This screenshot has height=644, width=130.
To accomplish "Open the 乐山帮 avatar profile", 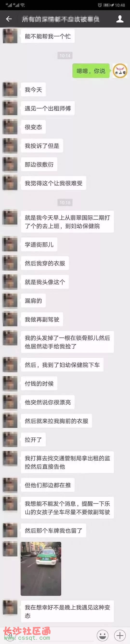I will tap(120, 71).
